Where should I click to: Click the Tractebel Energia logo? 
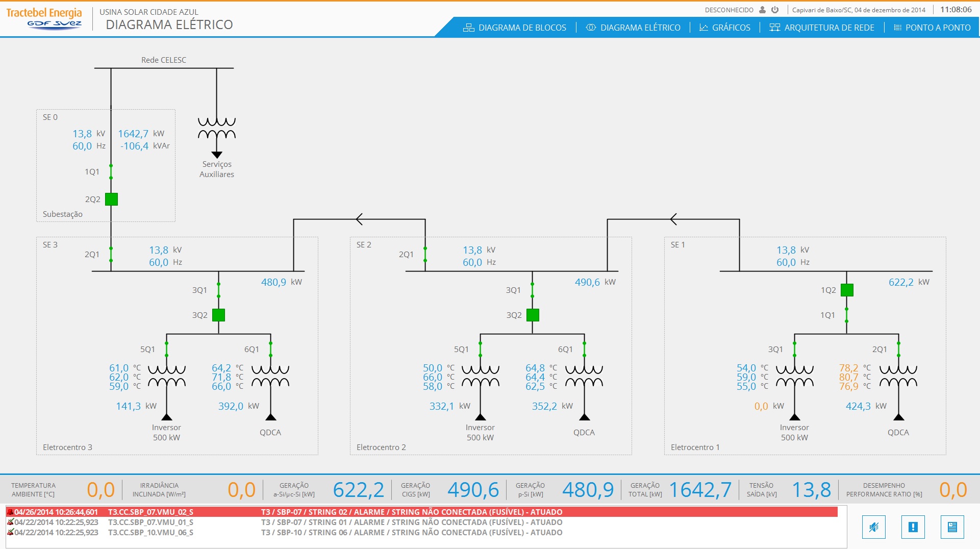44,18
